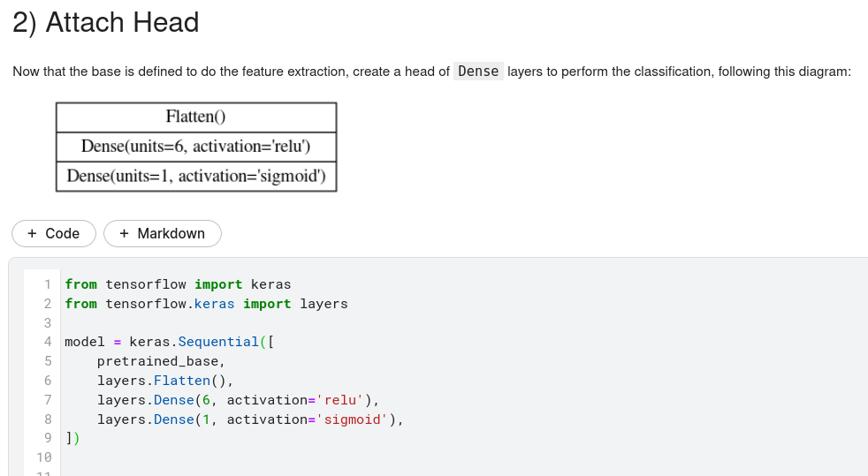
Task: Click the Dense relu row in the diagram
Action: tap(196, 146)
